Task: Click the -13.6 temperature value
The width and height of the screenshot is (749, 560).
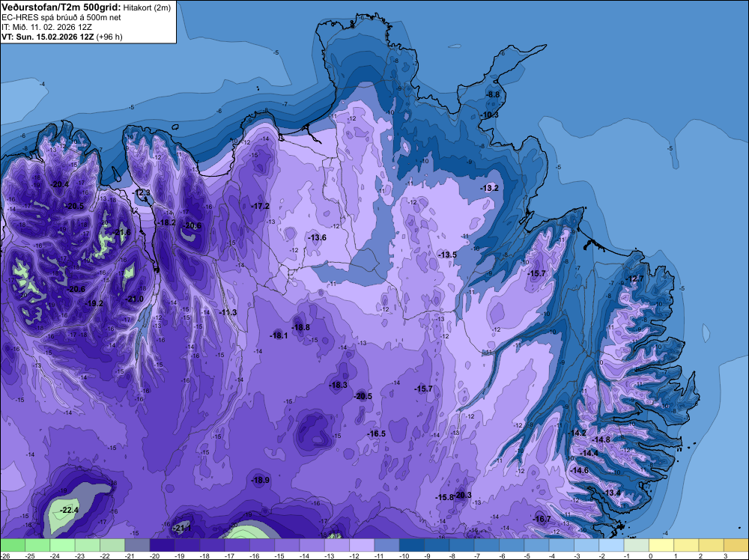Action: point(317,237)
